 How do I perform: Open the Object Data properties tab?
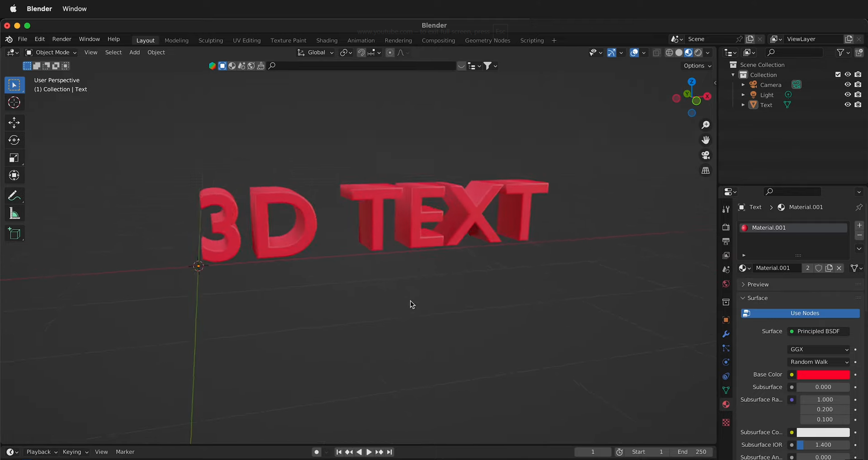click(726, 390)
